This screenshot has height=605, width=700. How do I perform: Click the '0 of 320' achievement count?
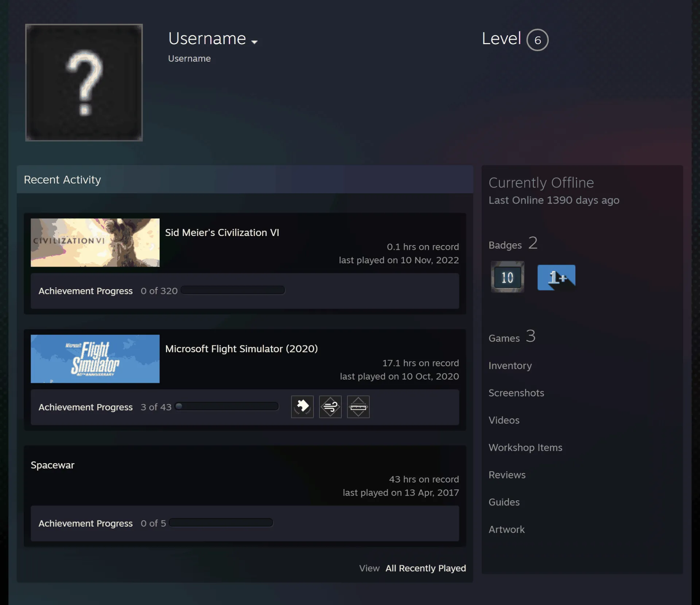click(x=159, y=291)
